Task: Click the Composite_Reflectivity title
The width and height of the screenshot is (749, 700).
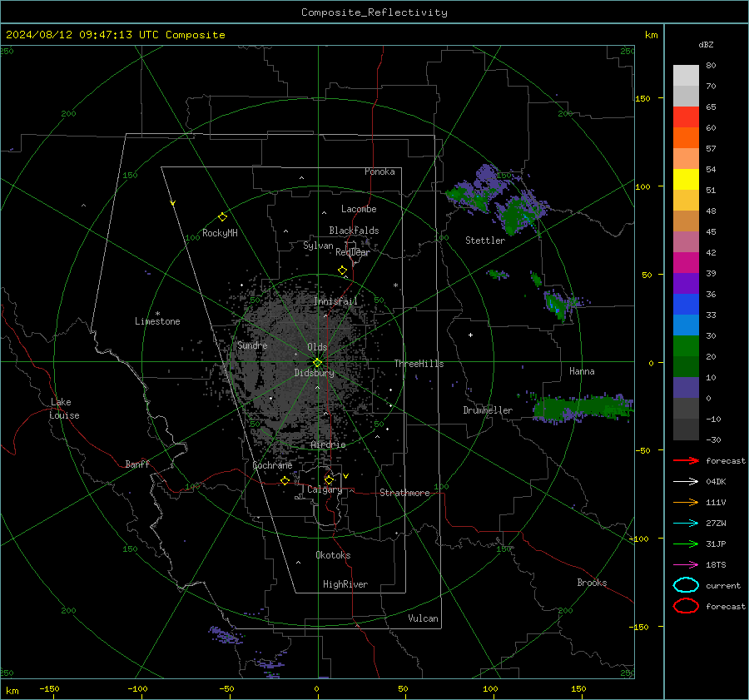Action: coord(374,12)
